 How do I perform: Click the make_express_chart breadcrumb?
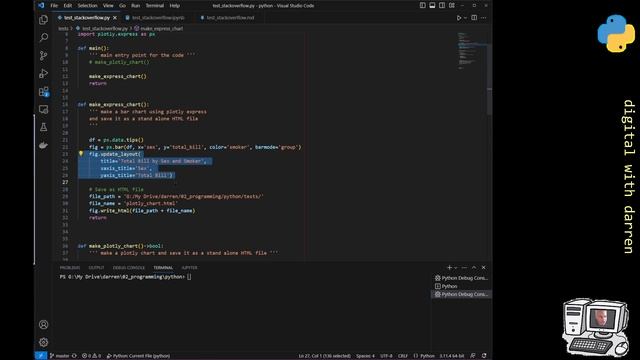[x=159, y=29]
